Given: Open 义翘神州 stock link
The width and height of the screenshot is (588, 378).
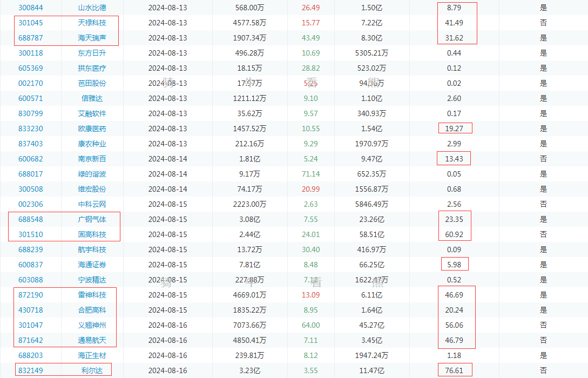Looking at the screenshot, I should coord(92,325).
